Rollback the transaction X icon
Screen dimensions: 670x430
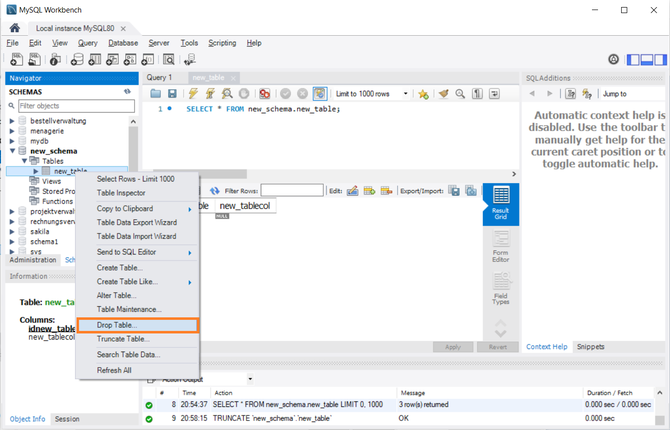[x=303, y=94]
